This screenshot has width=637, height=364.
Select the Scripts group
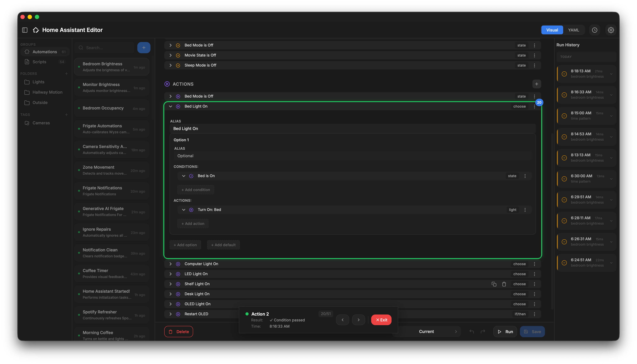[x=45, y=62]
